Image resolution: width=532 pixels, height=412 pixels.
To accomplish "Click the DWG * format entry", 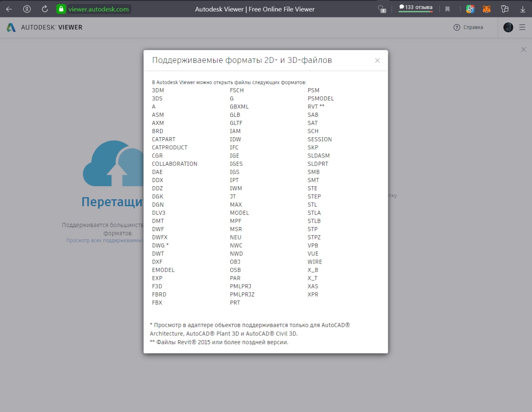I will point(160,245).
